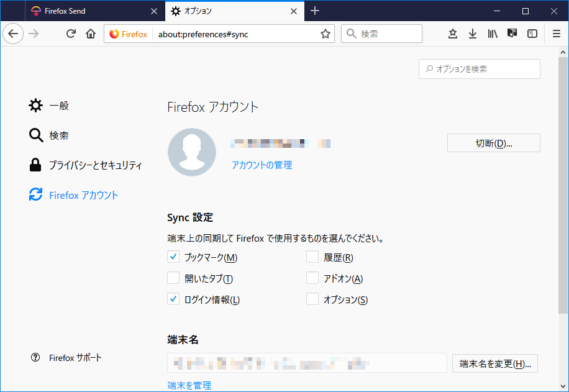Click inside the オプションを検索 search field
Image resolution: width=569 pixels, height=392 pixels.
point(479,69)
